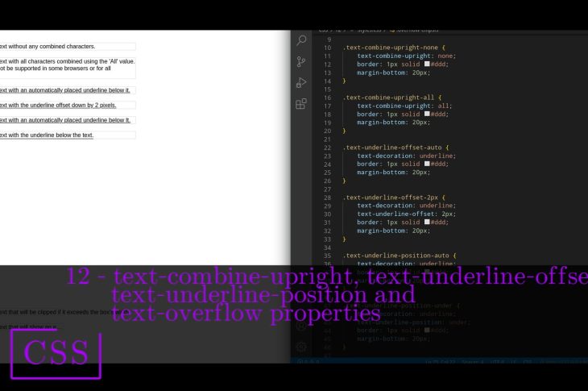This screenshot has height=391, width=588.
Task: Click the CSS logo box
Action: click(56, 353)
